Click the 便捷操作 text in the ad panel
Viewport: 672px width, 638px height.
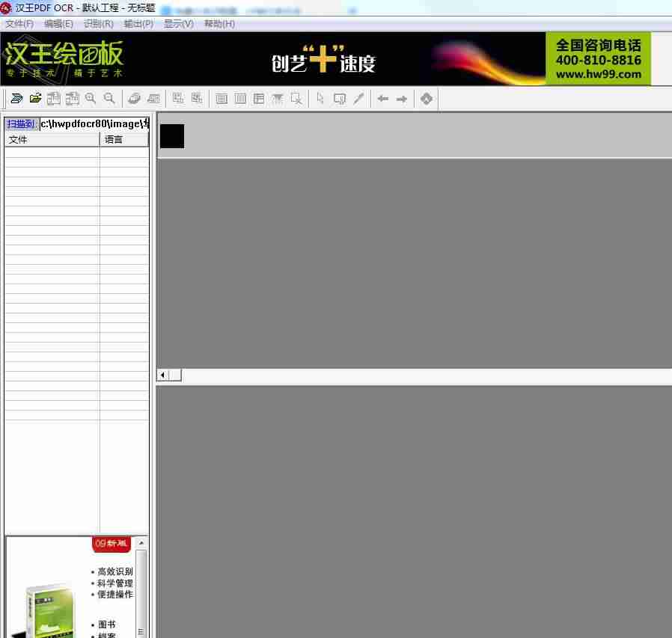(114, 595)
